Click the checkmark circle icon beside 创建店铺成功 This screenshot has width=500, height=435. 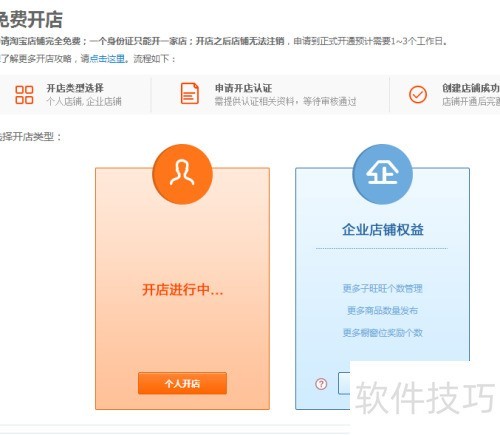[x=418, y=94]
